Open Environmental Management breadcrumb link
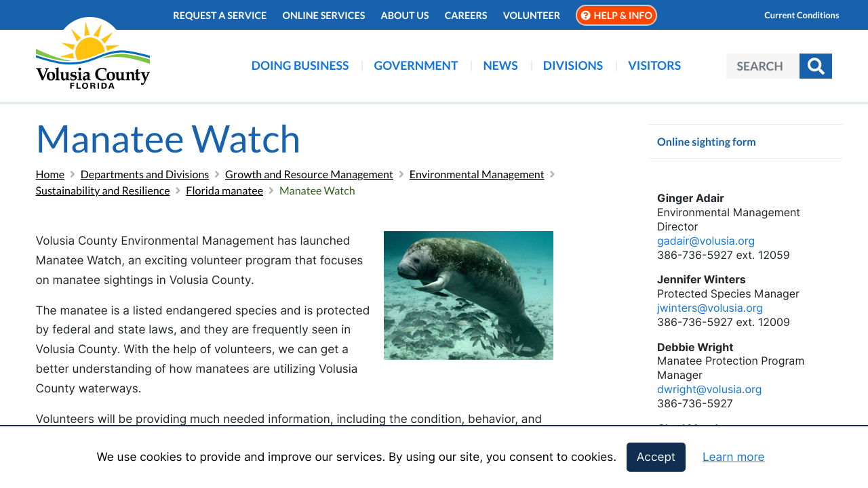The width and height of the screenshot is (868, 488). [x=477, y=174]
